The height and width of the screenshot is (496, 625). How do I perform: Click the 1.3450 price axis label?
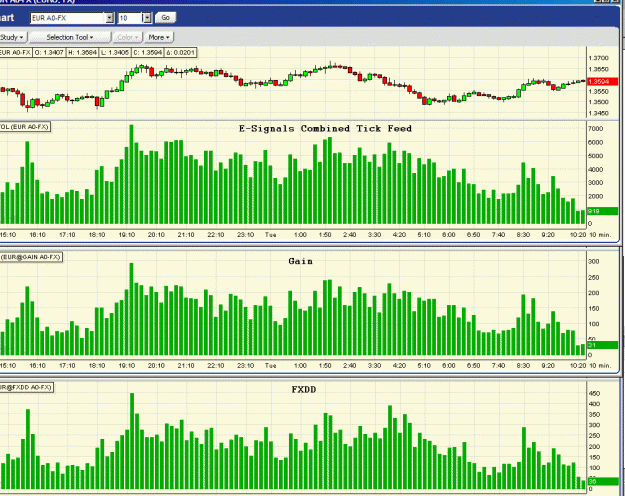[x=598, y=114]
